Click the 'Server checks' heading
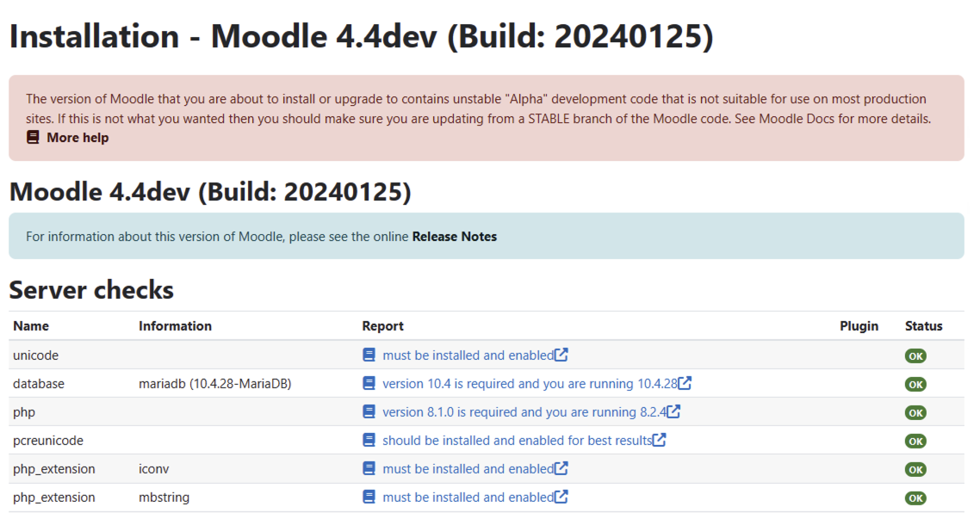The height and width of the screenshot is (513, 980). coord(91,290)
